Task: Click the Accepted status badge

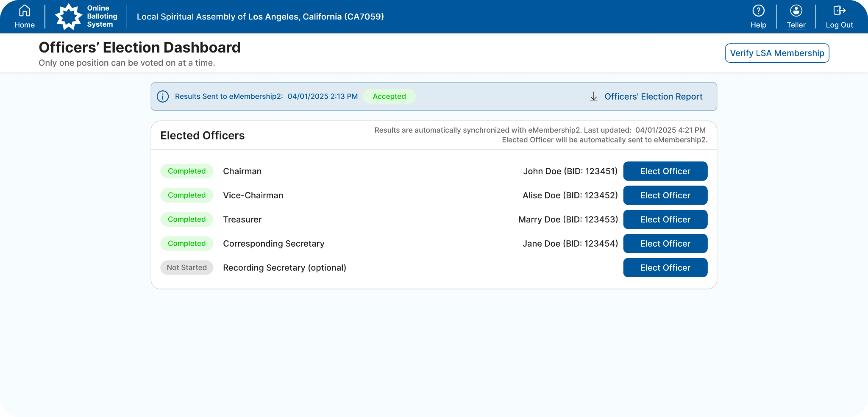Action: coord(389,97)
